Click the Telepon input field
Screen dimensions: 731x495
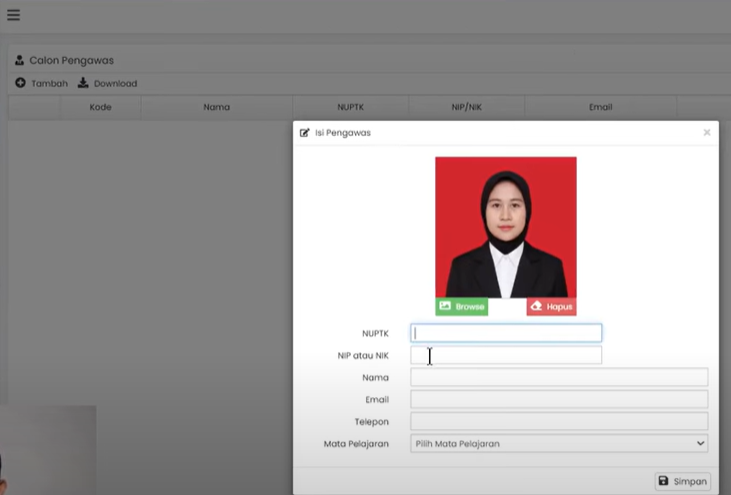559,421
